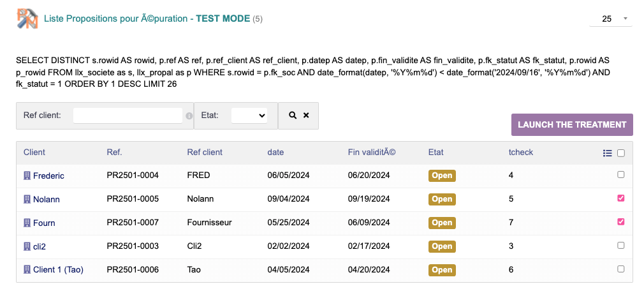The image size is (644, 291).
Task: Click the X icon to clear filters
Action: click(x=306, y=116)
